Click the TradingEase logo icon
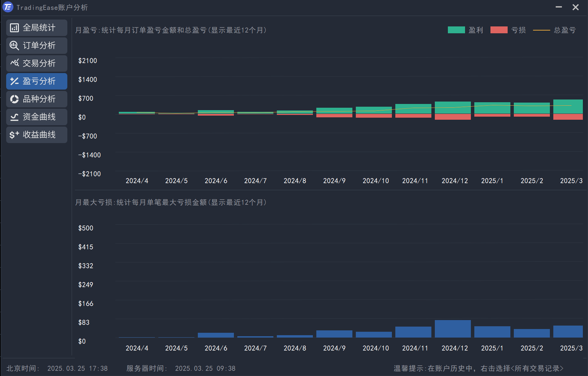Screen dimensions: 588x376 pos(8,7)
